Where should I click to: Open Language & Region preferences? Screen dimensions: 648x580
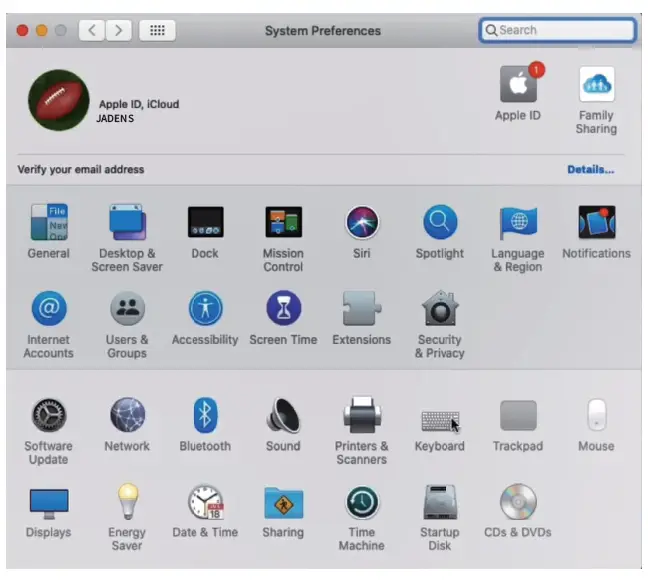518,222
